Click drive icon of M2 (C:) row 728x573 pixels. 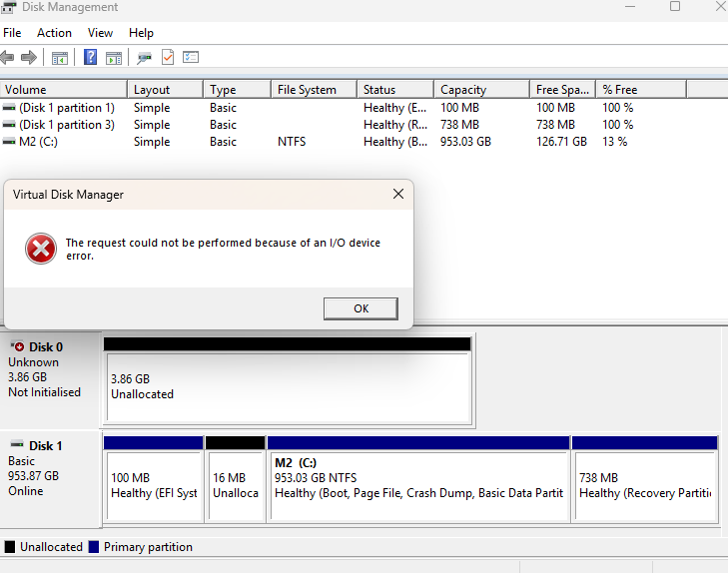(9, 142)
